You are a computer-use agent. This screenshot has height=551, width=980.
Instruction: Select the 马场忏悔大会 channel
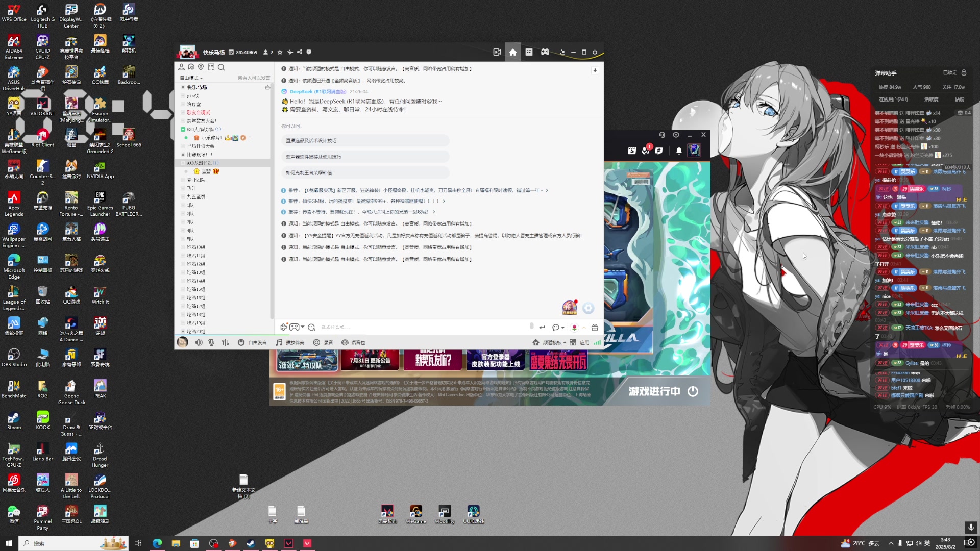(201, 146)
